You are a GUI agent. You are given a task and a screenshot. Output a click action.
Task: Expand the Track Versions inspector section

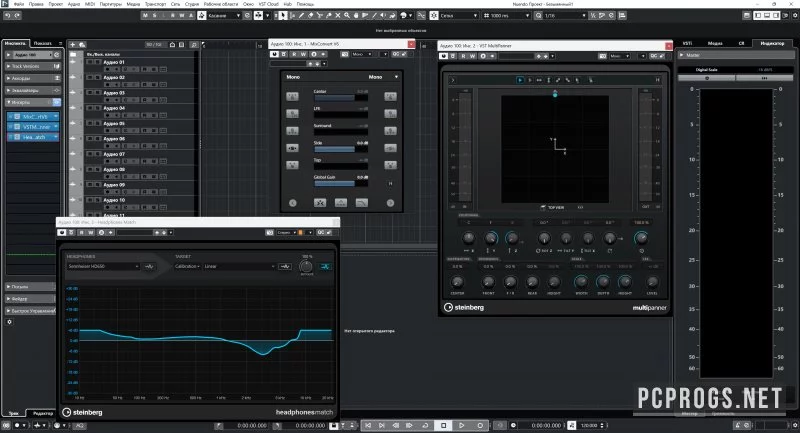click(33, 66)
